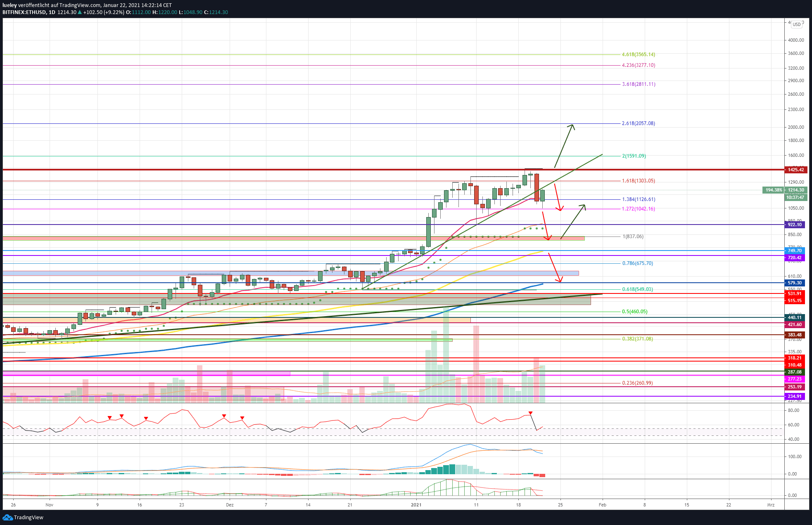Select Fibonacci level 1.618(1303.05) label
Screen dimensions: 812x525
(639, 181)
